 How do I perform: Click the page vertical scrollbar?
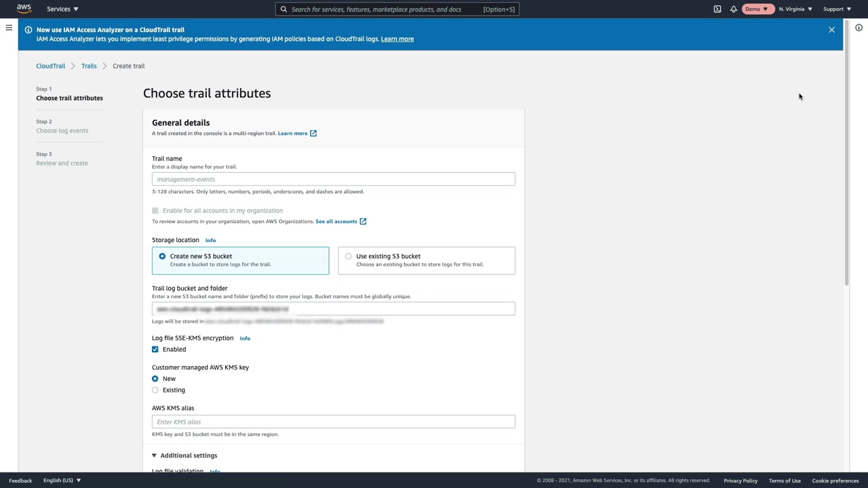click(846, 152)
